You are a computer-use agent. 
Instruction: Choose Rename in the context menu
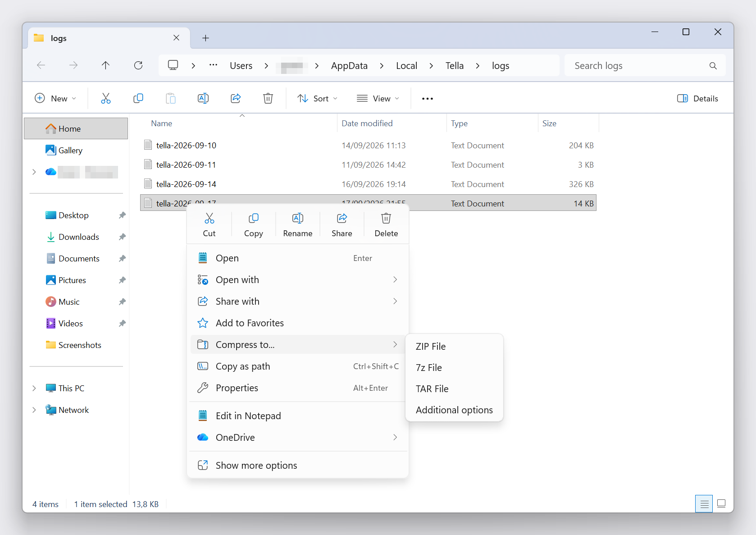[298, 224]
